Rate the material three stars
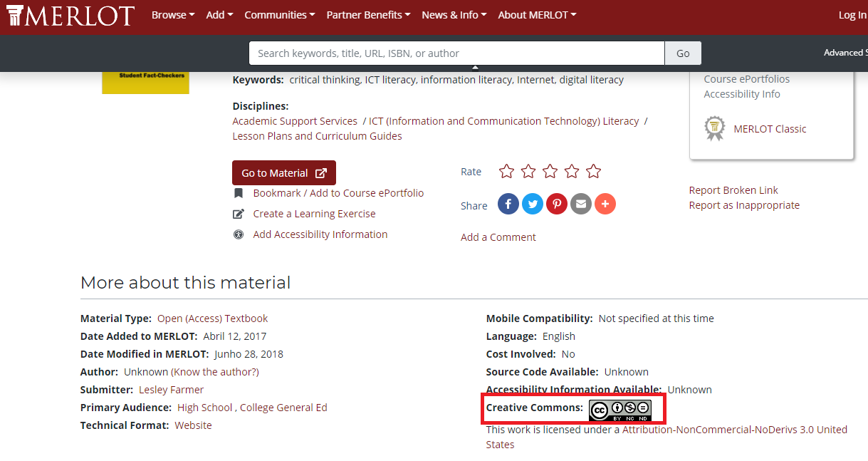 tap(550, 172)
